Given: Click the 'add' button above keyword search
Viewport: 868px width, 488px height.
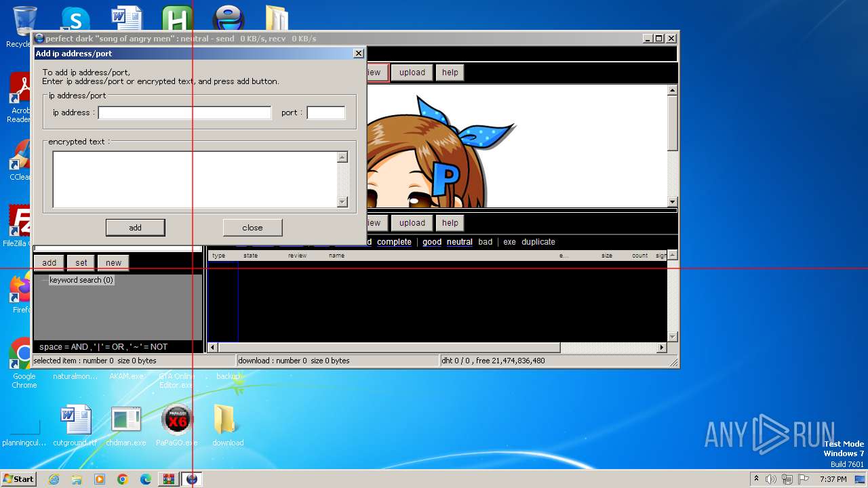Looking at the screenshot, I should coord(49,263).
